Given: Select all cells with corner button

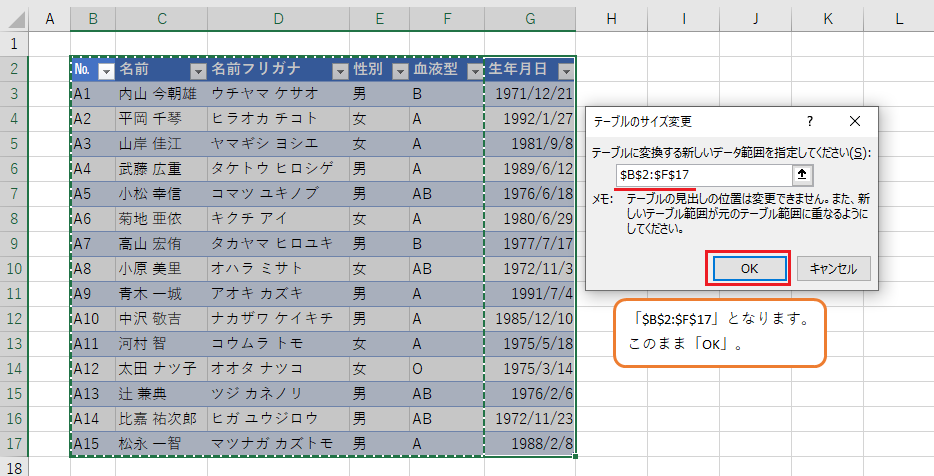Looking at the screenshot, I should pos(14,19).
